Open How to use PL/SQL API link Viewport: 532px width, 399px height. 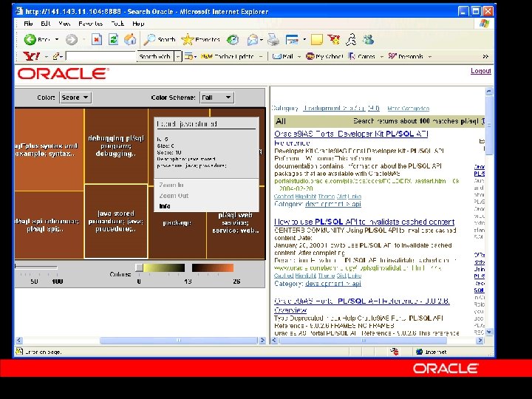(x=364, y=222)
